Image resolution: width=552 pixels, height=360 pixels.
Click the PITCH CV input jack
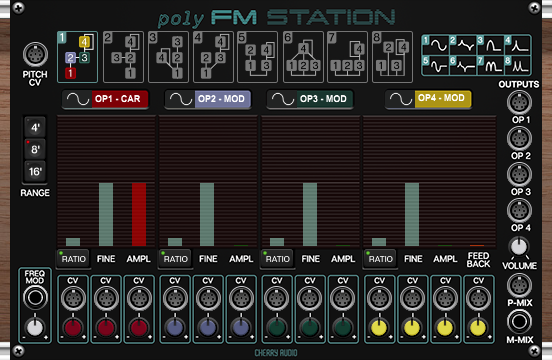click(35, 55)
